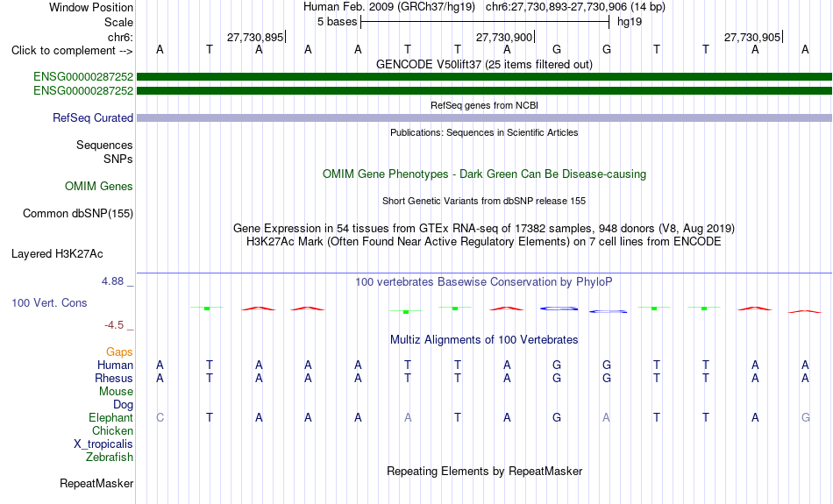
Task: Open the GTEx Gene Expression track title
Action: click(484, 229)
